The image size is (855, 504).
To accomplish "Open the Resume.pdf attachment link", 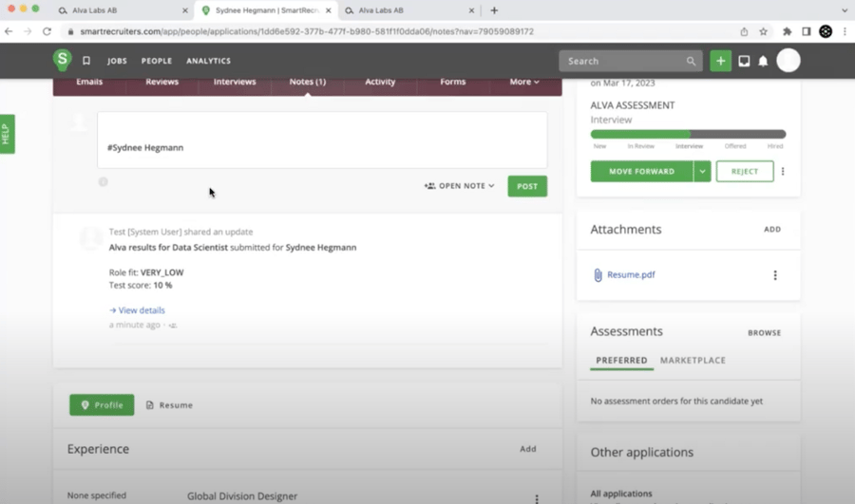I will pos(631,274).
